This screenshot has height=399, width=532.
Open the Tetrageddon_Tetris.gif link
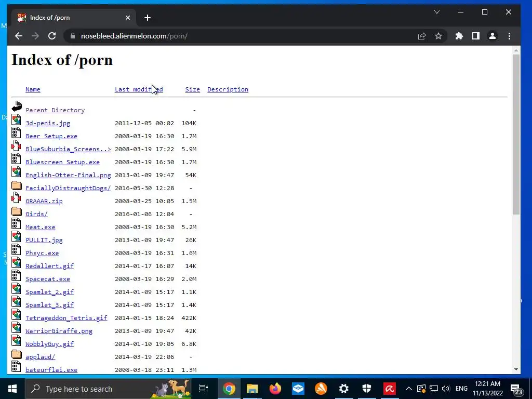pyautogui.click(x=66, y=318)
